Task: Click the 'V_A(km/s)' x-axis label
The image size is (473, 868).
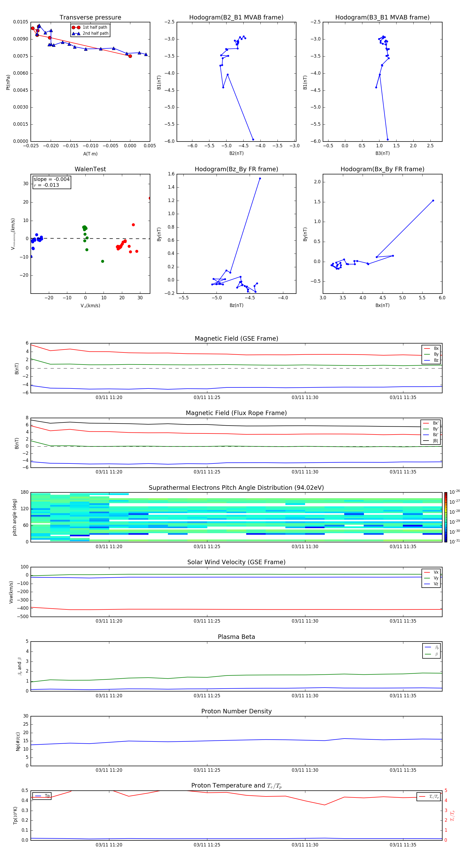Action: point(90,306)
